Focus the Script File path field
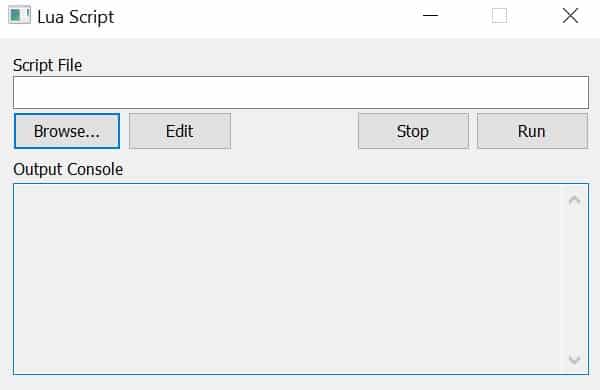Screen dimensions: 600x390 [301, 92]
